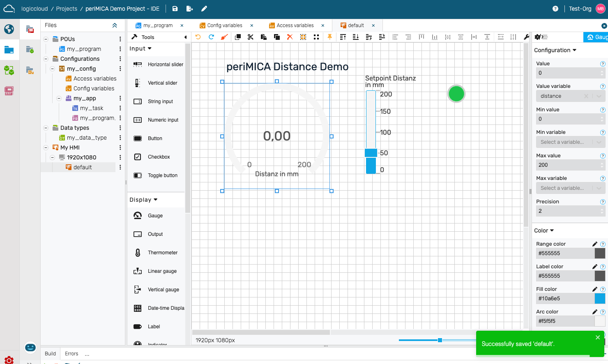Open the globe icon in left sidebar
608x364 pixels.
[x=9, y=29]
